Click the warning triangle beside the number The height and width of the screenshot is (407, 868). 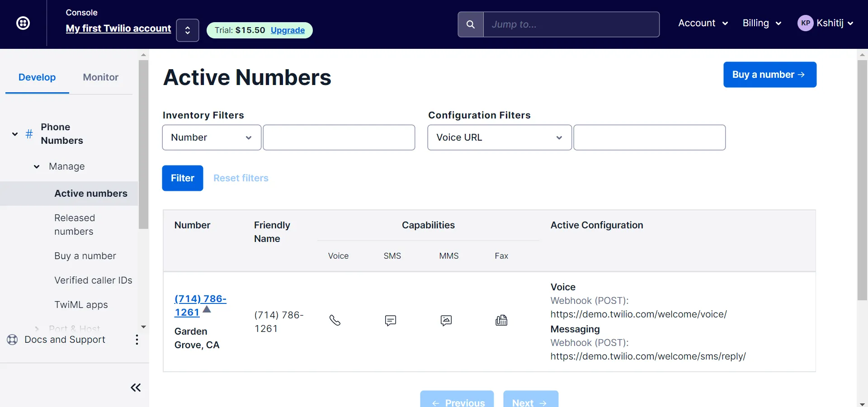[207, 310]
